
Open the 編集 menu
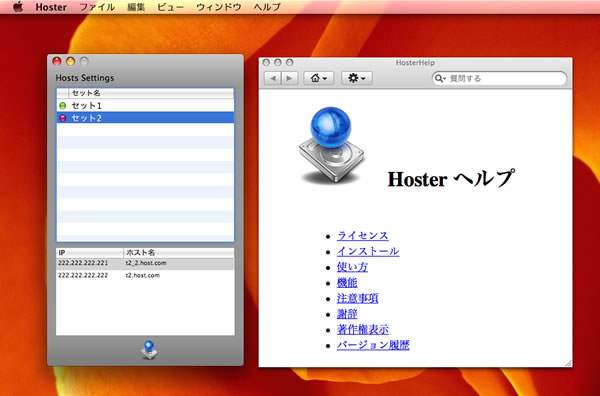[136, 7]
